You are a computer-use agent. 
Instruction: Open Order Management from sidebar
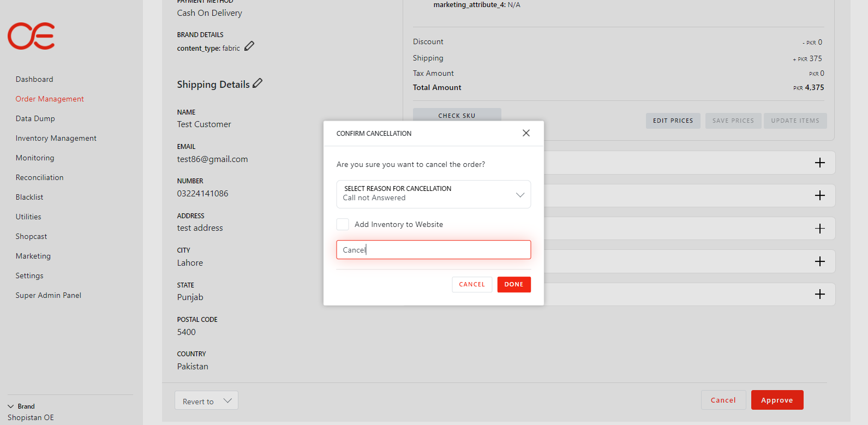coord(50,99)
